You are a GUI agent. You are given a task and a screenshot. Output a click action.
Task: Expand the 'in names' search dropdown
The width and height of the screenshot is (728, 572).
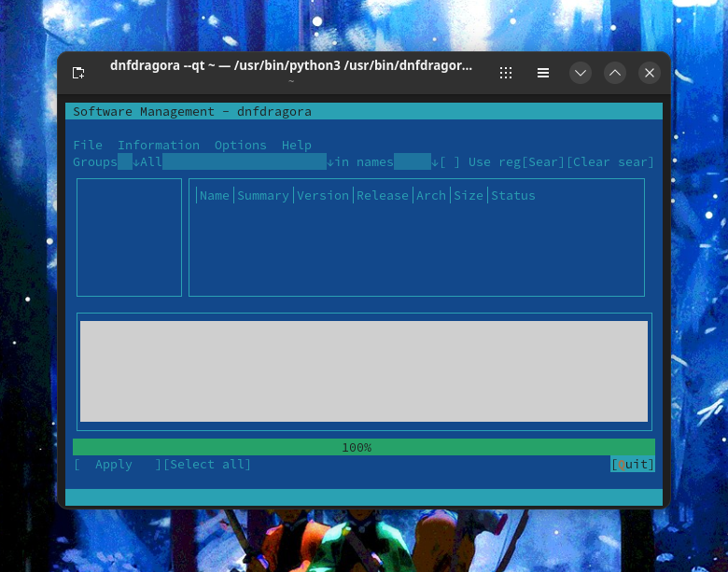click(386, 162)
